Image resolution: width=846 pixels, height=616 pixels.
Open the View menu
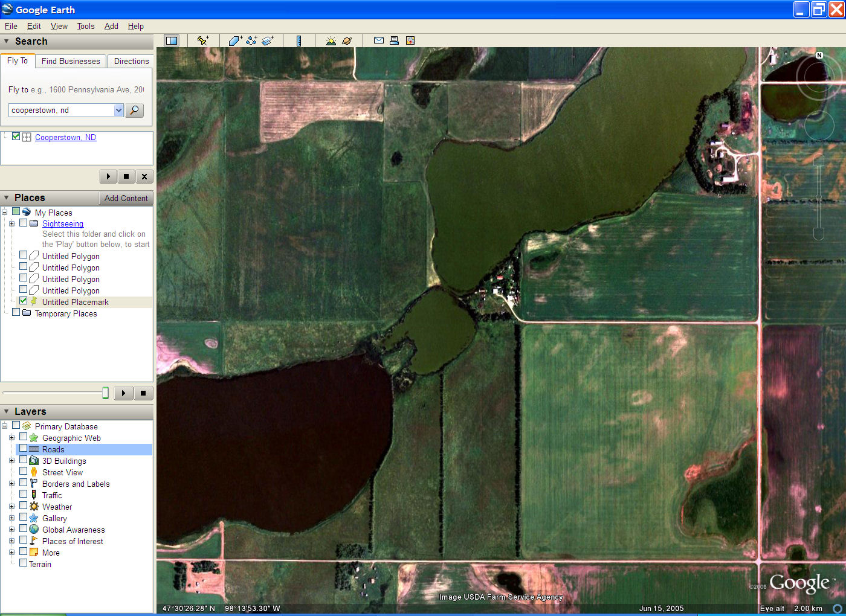click(x=59, y=26)
